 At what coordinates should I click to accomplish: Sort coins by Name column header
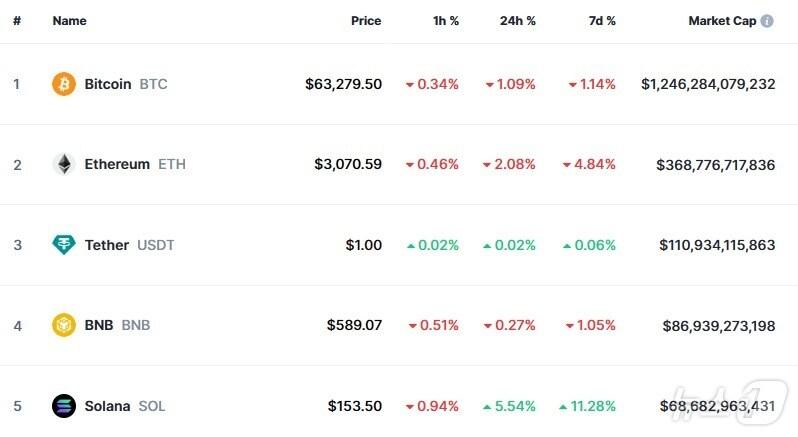pos(69,21)
